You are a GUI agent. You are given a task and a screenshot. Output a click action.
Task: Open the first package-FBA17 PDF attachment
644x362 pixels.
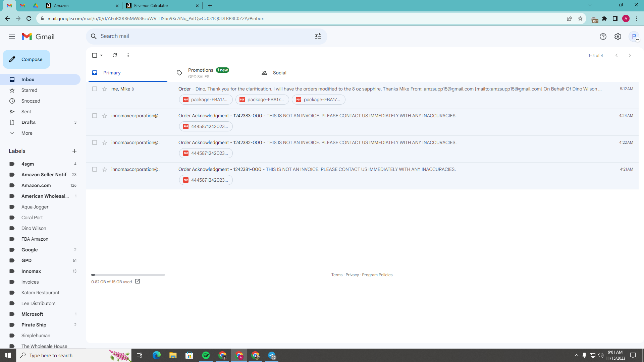coord(206,100)
